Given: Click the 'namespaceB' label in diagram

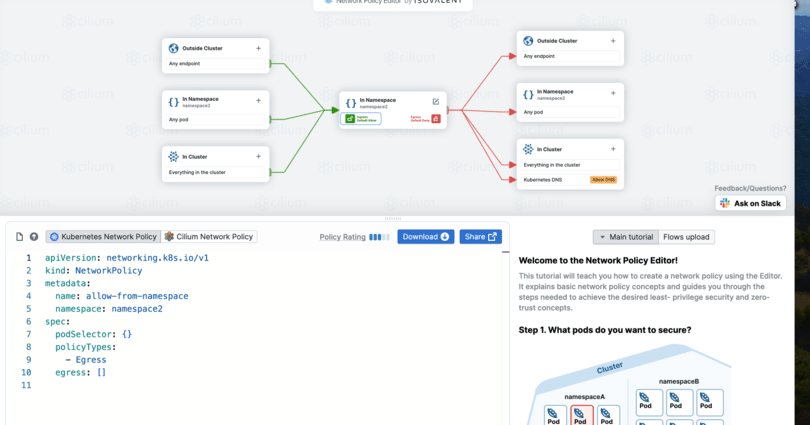Looking at the screenshot, I should click(679, 382).
